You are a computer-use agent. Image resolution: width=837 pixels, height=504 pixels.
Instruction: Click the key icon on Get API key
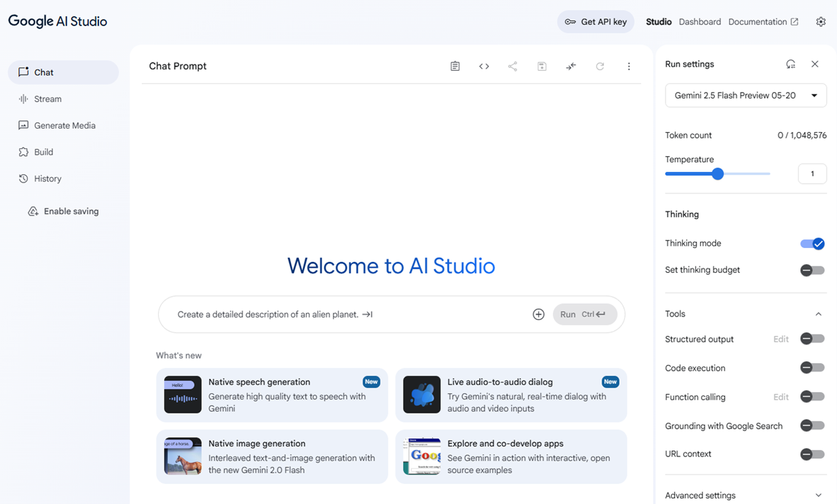570,22
